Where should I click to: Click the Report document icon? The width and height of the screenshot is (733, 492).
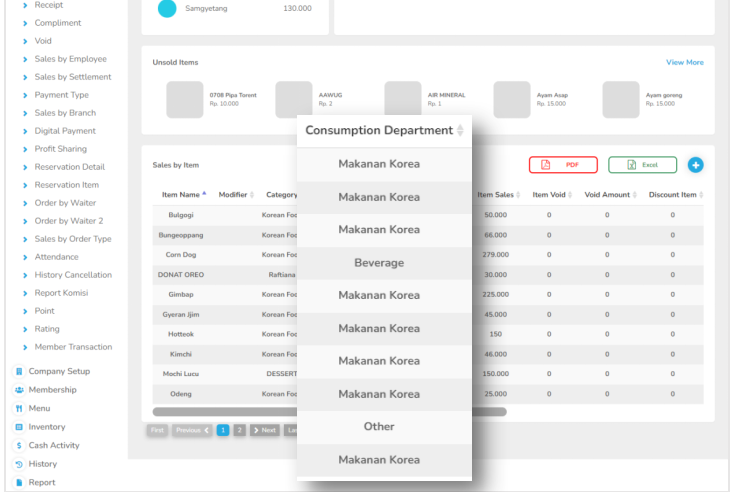tap(19, 482)
